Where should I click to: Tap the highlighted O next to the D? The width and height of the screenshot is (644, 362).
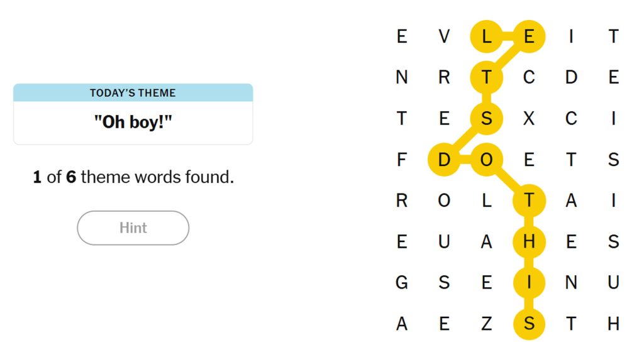click(x=486, y=160)
